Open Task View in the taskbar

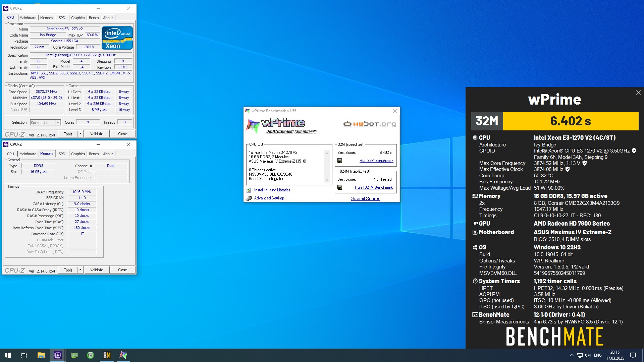coord(24,355)
